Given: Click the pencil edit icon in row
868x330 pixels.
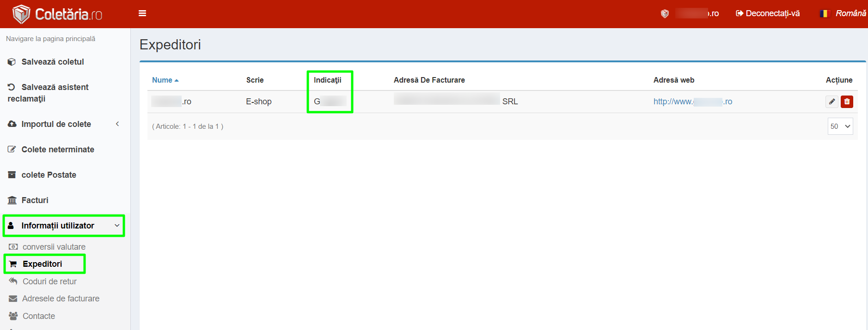Looking at the screenshot, I should click(x=831, y=102).
